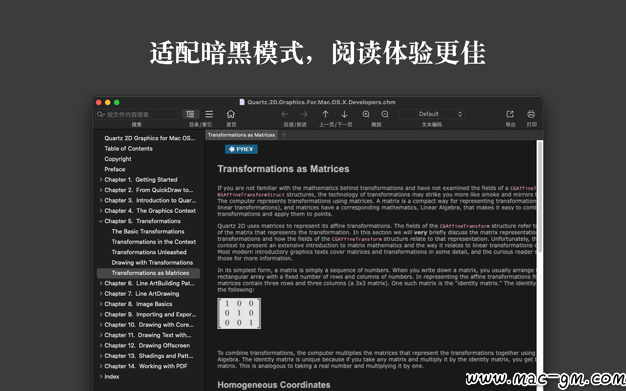Click the PREV navigation button
The height and width of the screenshot is (391, 626).
(x=241, y=149)
